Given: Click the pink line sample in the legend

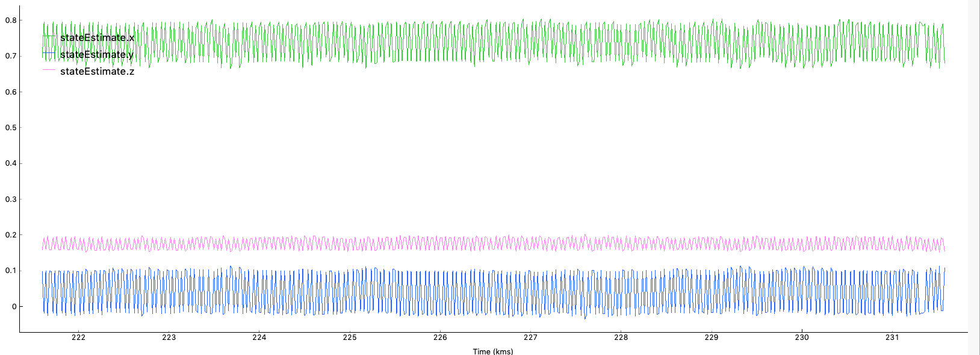Looking at the screenshot, I should (49, 71).
